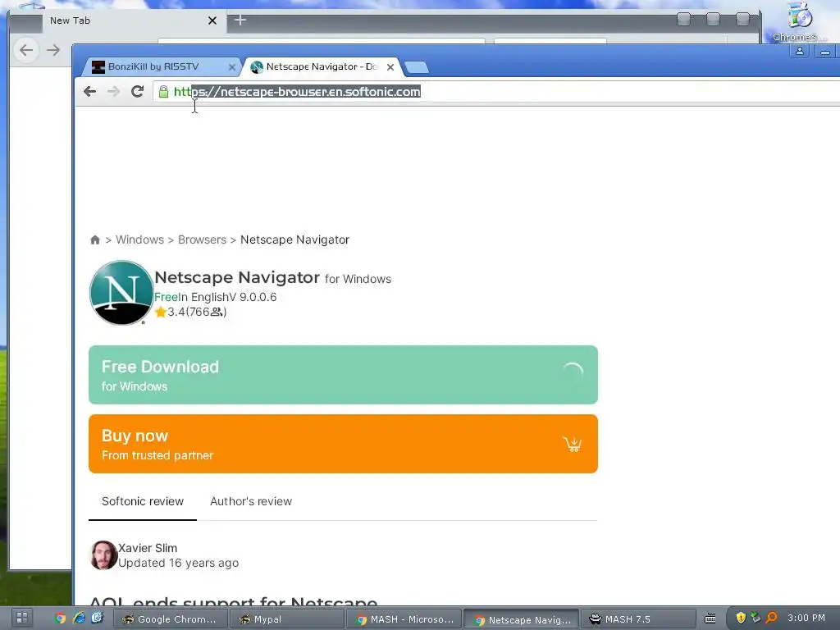
Task: Switch to the Author's review tab
Action: [251, 501]
